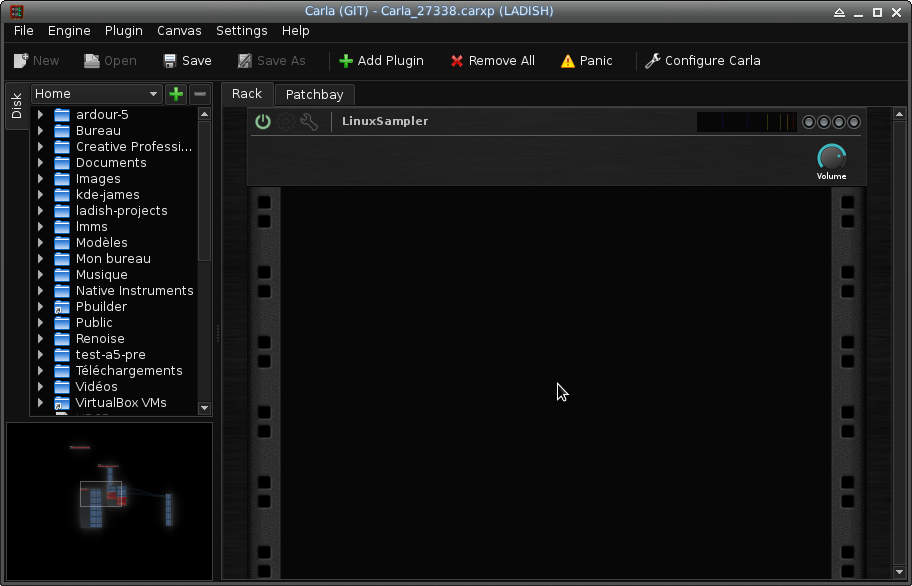Screen dimensions: 912x586
Task: Click the third LinuxSampler LED indicator
Action: 839,122
